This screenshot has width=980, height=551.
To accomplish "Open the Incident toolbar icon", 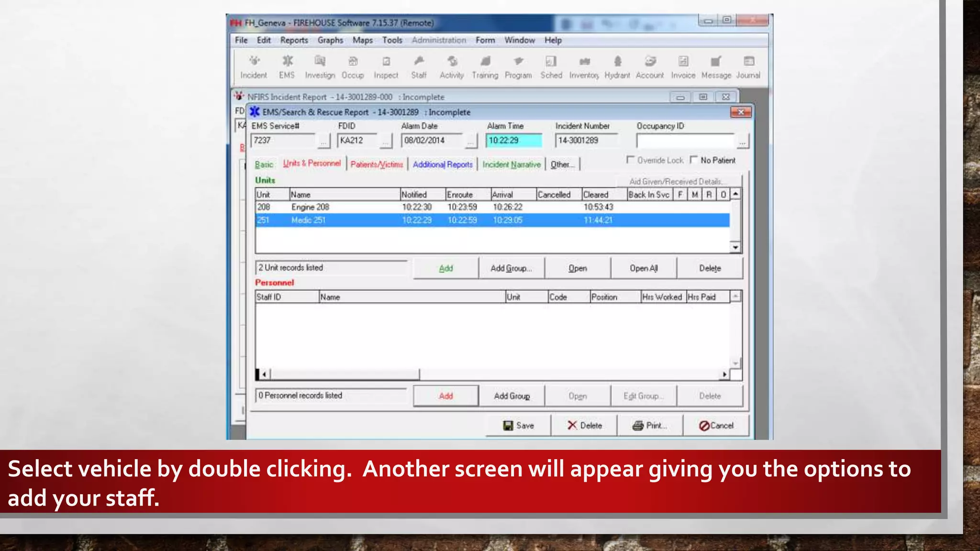I will click(x=254, y=67).
